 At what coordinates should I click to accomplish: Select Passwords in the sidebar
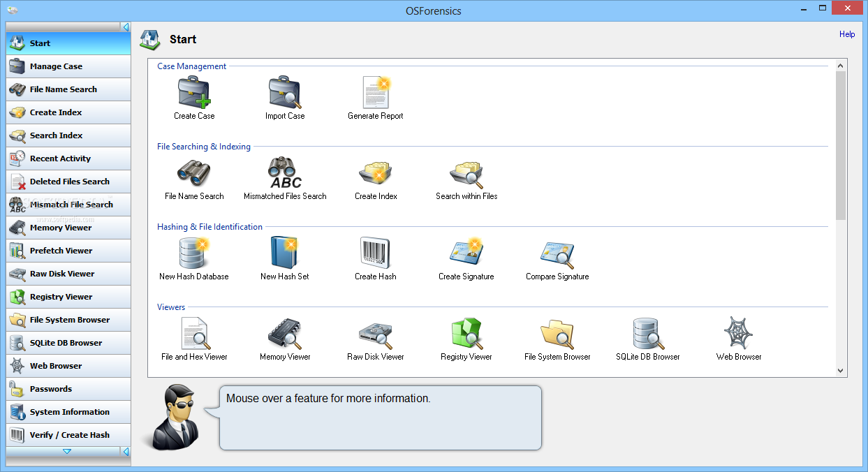click(68, 389)
